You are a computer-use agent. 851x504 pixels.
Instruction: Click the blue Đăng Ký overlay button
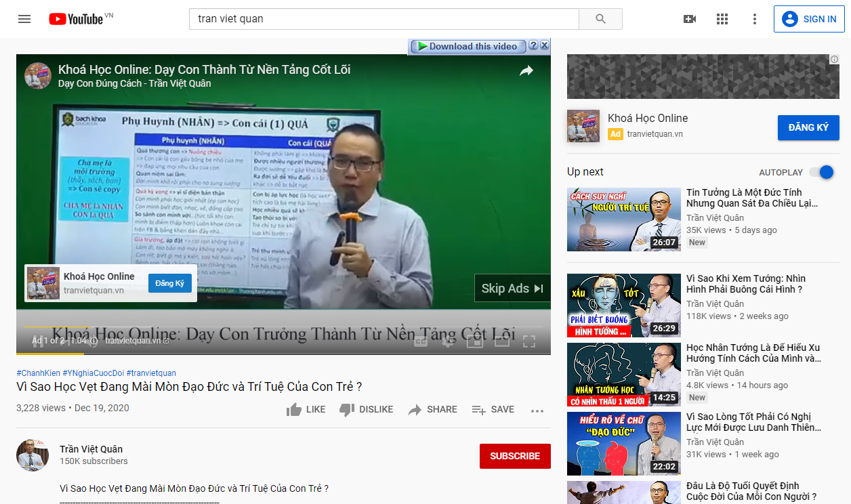[170, 283]
